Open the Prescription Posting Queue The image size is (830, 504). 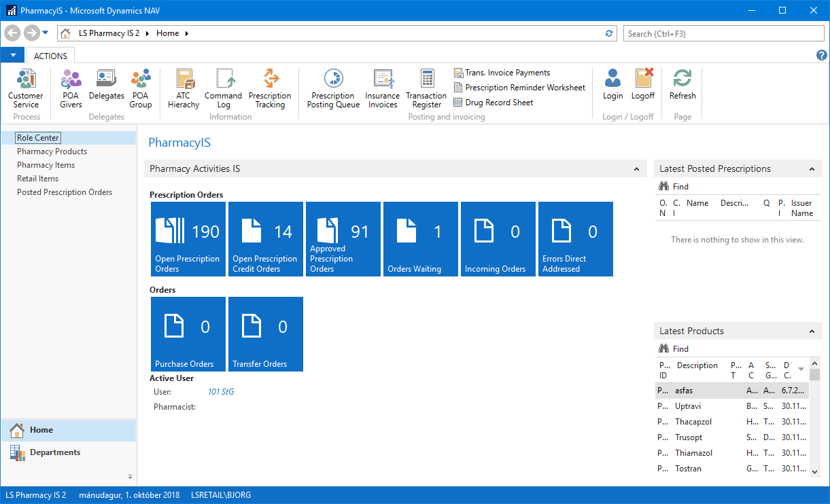(x=333, y=88)
